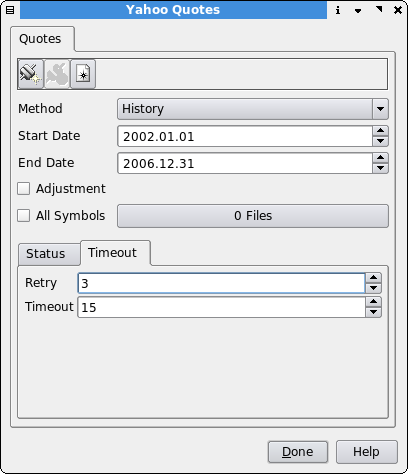
Task: Focus the Timeout input field showing 15
Action: coord(222,307)
